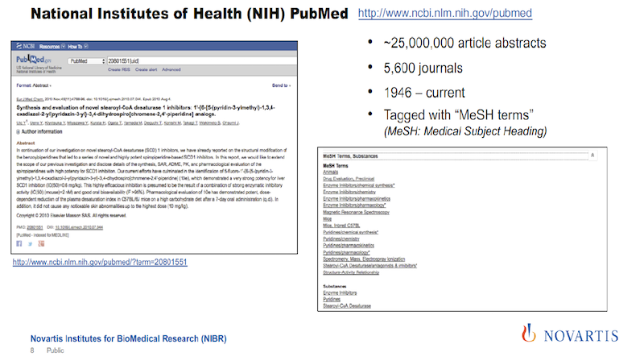Click the Create alert link
Image resolution: width=644 pixels, height=361 pixels.
[x=147, y=69]
